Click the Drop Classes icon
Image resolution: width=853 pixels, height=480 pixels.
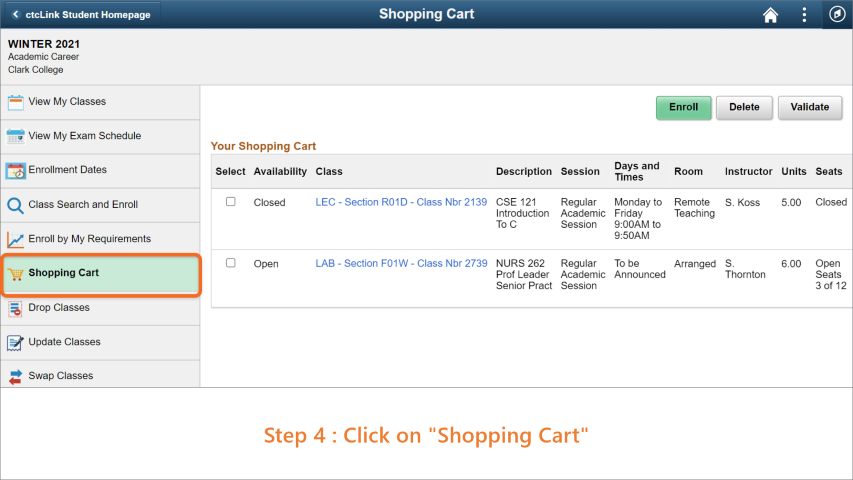pos(15,309)
